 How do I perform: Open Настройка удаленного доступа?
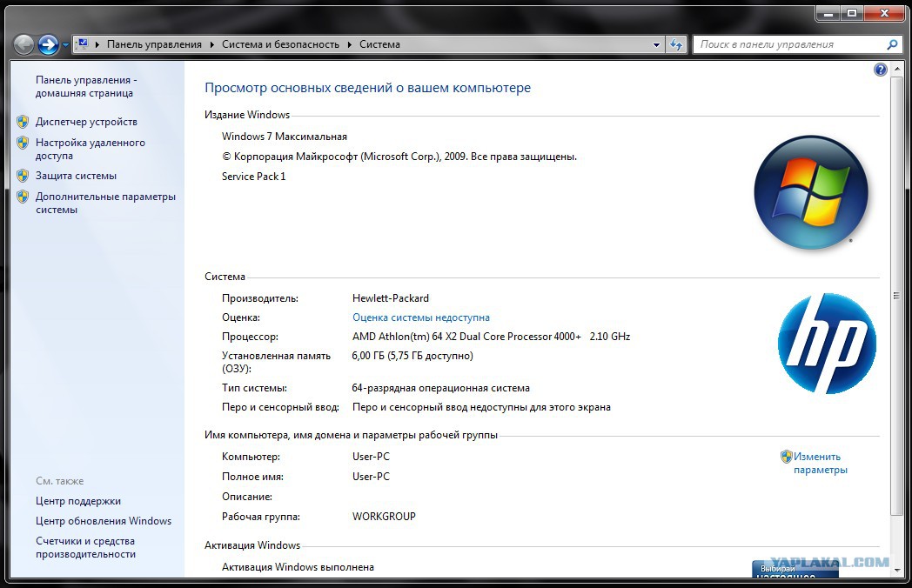[x=90, y=149]
